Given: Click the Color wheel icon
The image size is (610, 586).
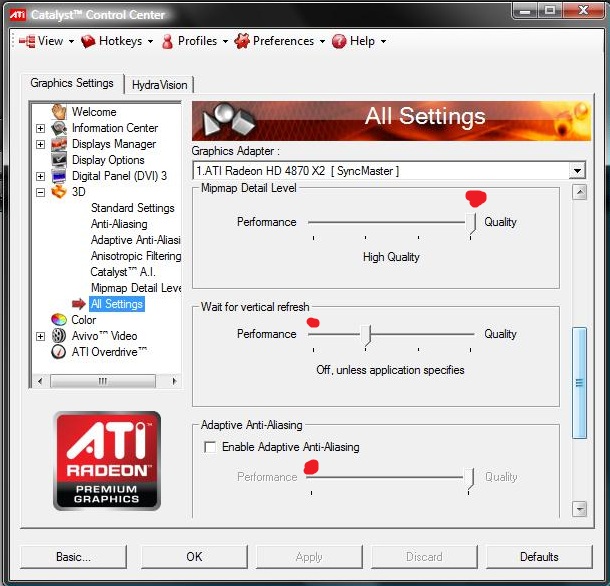Looking at the screenshot, I should (x=59, y=319).
